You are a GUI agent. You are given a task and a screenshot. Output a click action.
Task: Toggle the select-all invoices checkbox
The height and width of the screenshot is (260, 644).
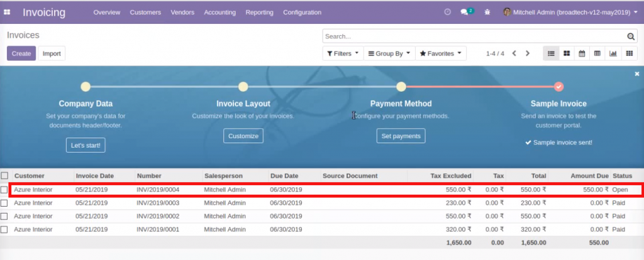pyautogui.click(x=4, y=175)
